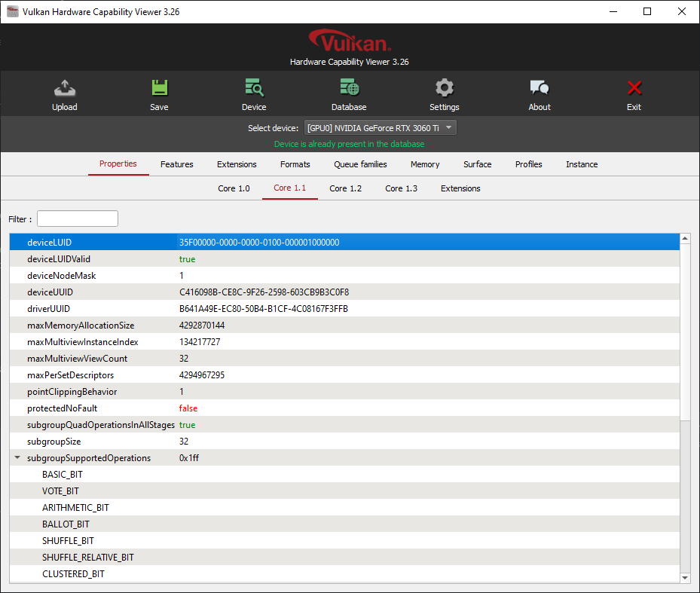This screenshot has height=593, width=700.
Task: Switch to the Extensions tab
Action: 236,164
